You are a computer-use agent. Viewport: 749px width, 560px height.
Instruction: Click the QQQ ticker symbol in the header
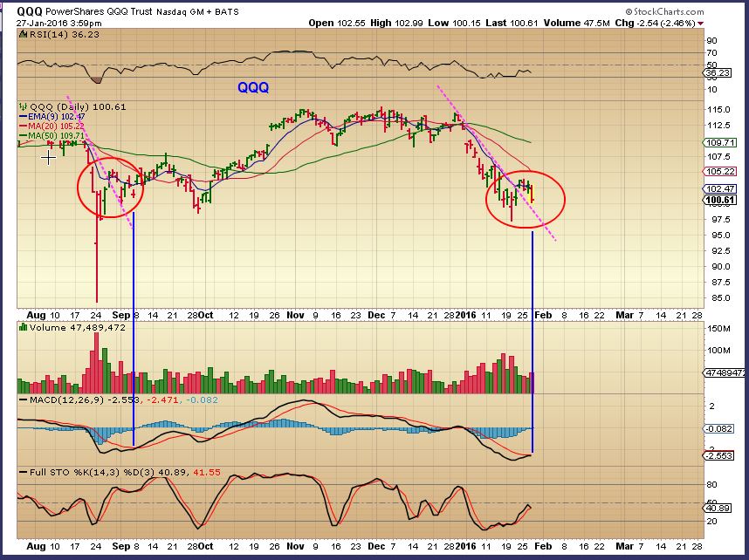[x=30, y=11]
